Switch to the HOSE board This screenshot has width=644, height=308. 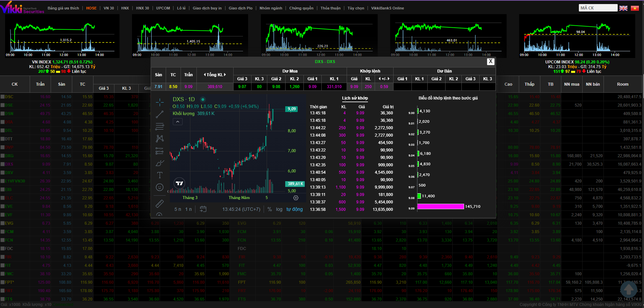point(91,8)
